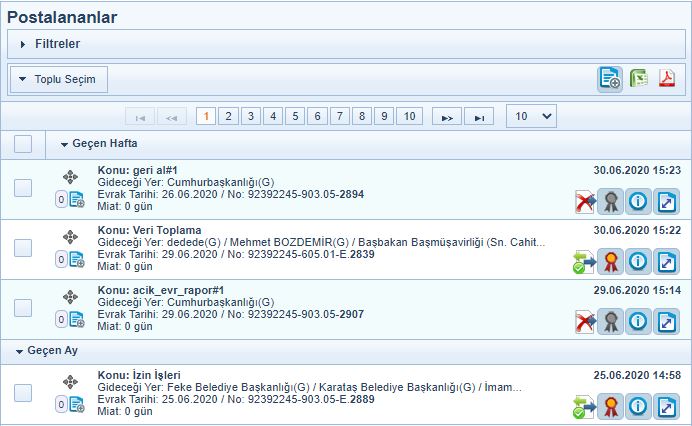Open the rows-per-page dropdown showing 10

click(531, 116)
